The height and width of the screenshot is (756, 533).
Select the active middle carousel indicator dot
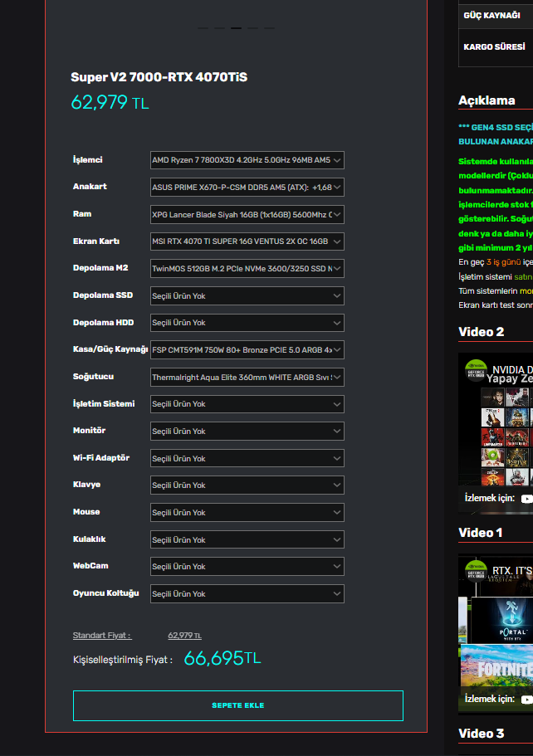click(x=236, y=28)
